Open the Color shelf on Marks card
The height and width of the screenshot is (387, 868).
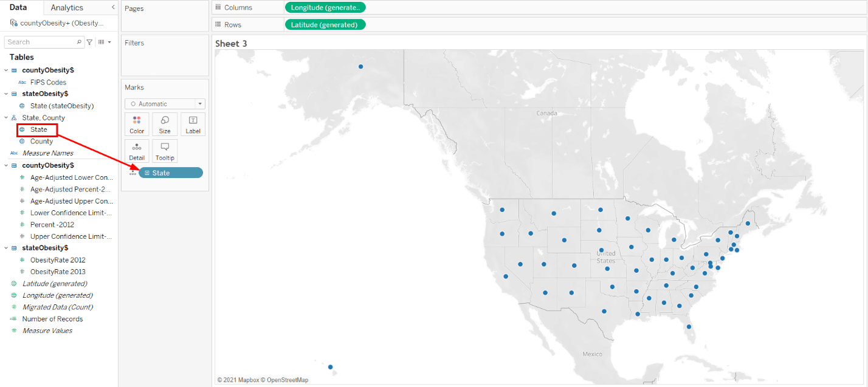pyautogui.click(x=137, y=124)
